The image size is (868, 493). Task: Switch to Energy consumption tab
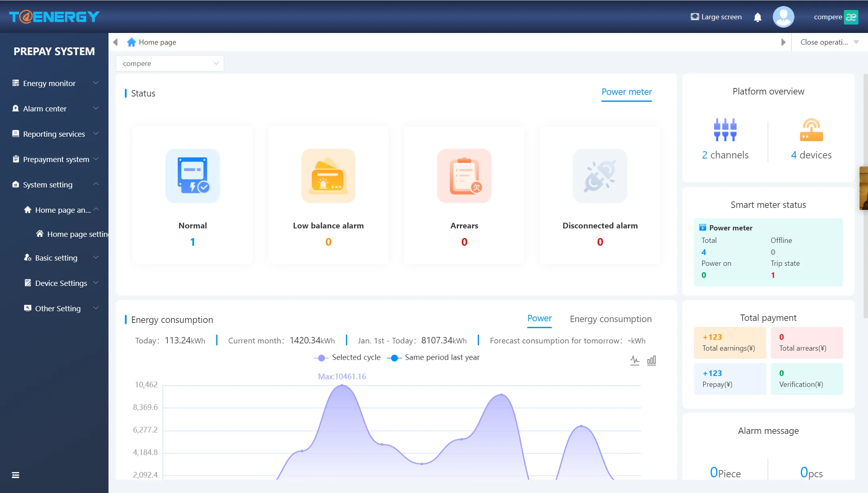coord(610,318)
